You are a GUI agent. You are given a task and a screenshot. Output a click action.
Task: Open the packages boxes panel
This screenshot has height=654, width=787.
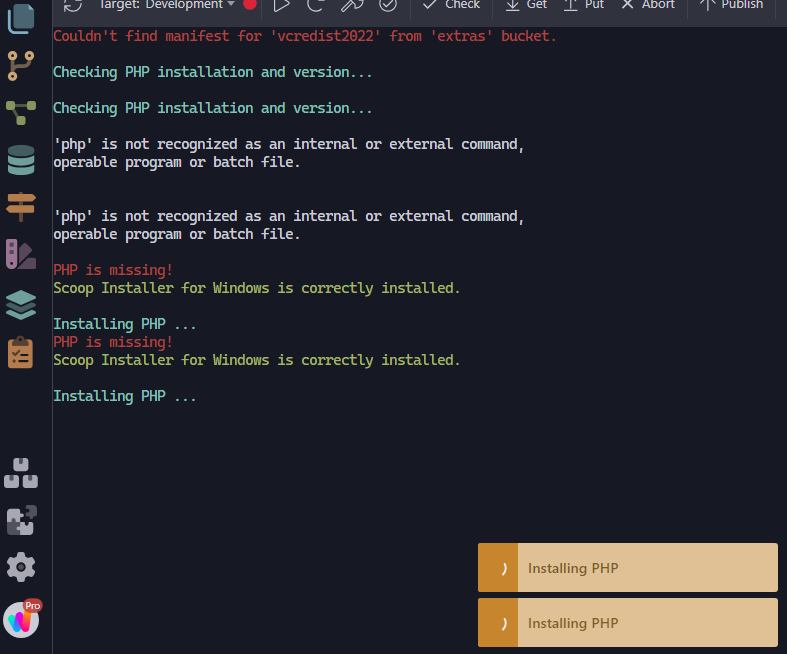tap(21, 473)
